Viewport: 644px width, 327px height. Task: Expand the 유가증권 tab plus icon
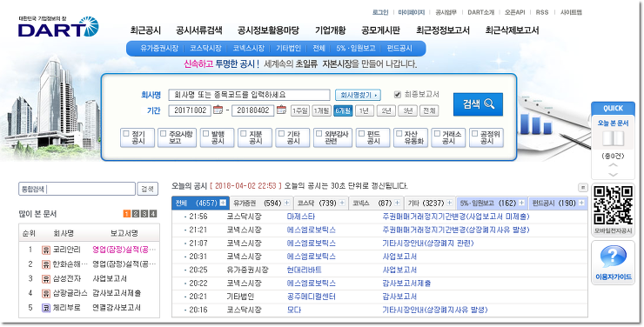286,203
